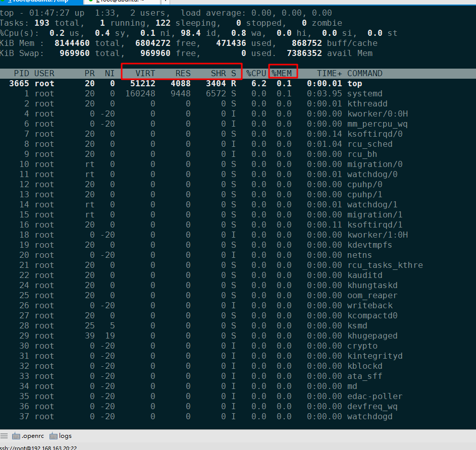Click the load average text in top header
The image size is (476, 450).
(x=213, y=13)
